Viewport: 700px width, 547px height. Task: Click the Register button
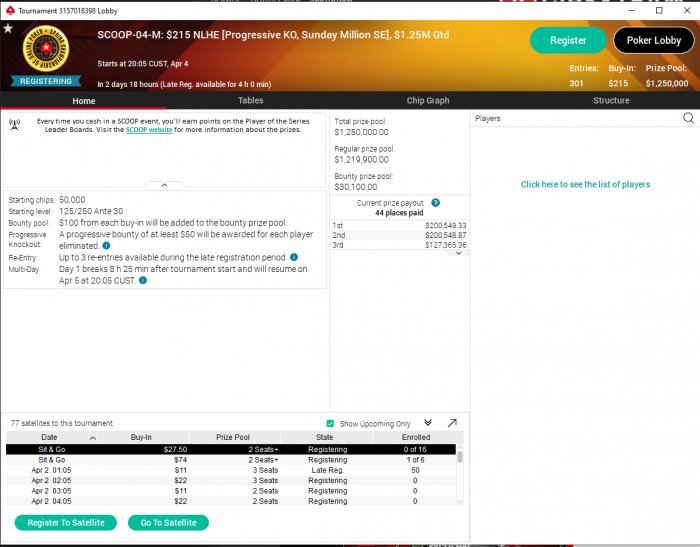coord(568,40)
